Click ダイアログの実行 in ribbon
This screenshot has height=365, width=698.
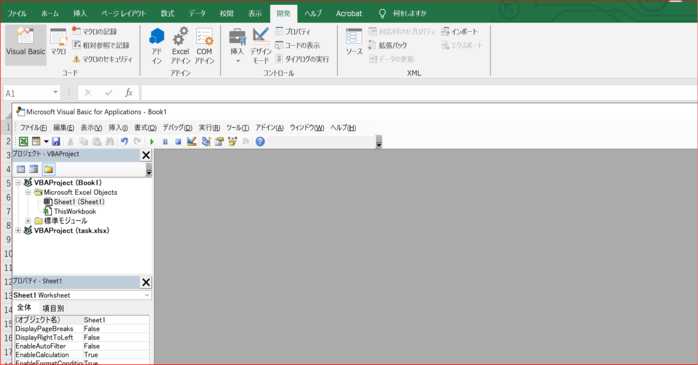302,59
